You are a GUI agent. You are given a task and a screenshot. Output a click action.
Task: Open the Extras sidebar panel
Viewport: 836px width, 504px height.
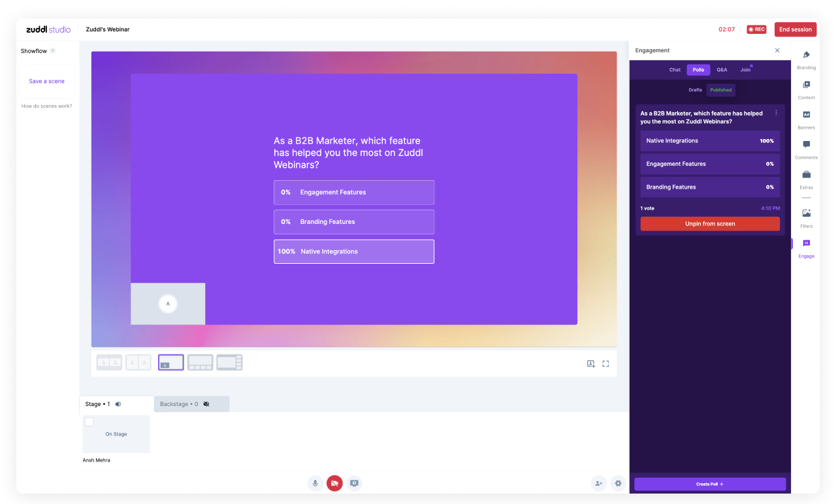[x=806, y=179]
